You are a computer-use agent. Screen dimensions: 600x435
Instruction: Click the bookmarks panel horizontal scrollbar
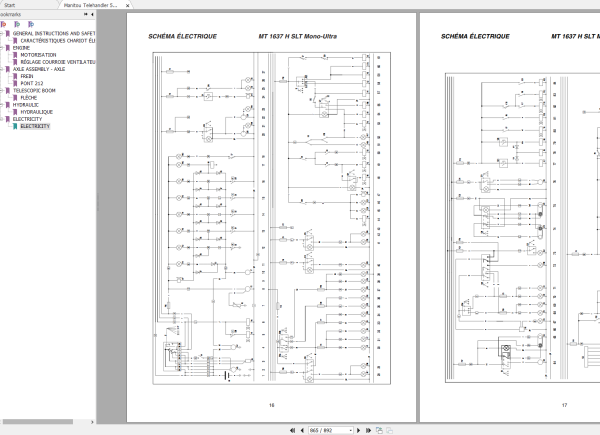38,422
